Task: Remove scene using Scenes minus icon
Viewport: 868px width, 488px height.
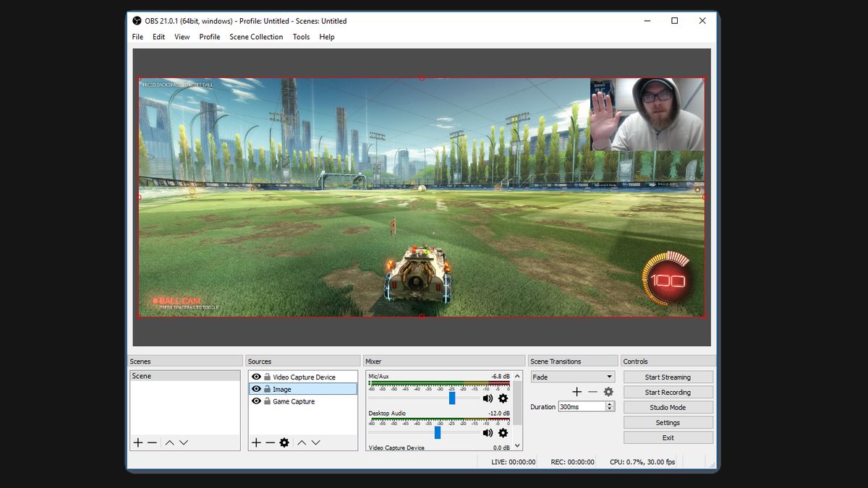Action: [152, 442]
